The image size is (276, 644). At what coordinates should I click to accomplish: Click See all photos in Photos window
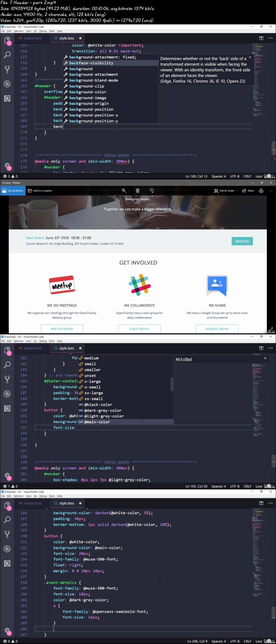click(x=13, y=191)
